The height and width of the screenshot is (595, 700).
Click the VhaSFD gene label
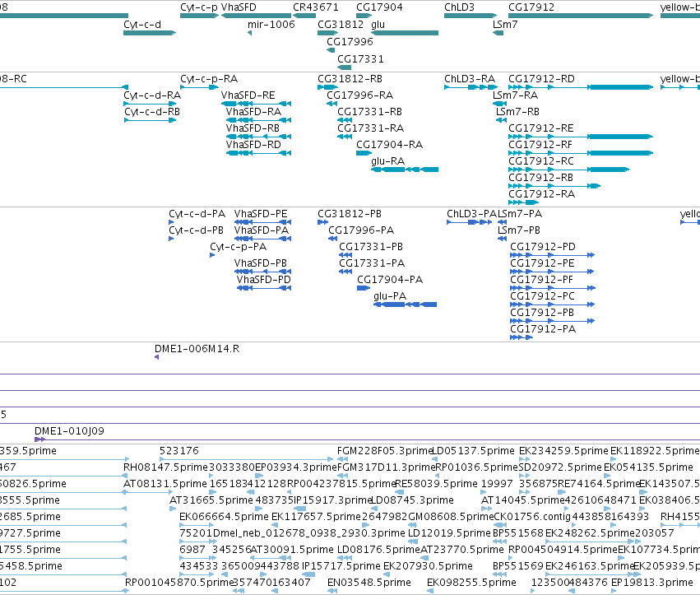point(239,7)
